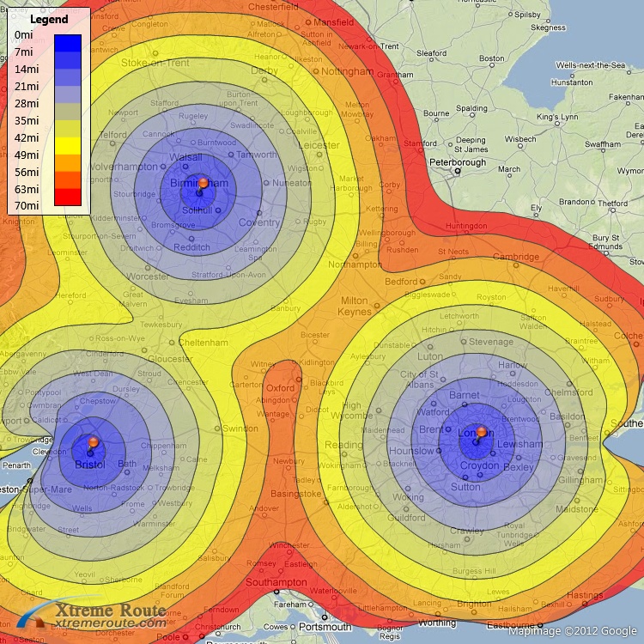Select the dark blue 0mi legend swatch
Image resolution: width=644 pixels, height=644 pixels.
(67, 43)
